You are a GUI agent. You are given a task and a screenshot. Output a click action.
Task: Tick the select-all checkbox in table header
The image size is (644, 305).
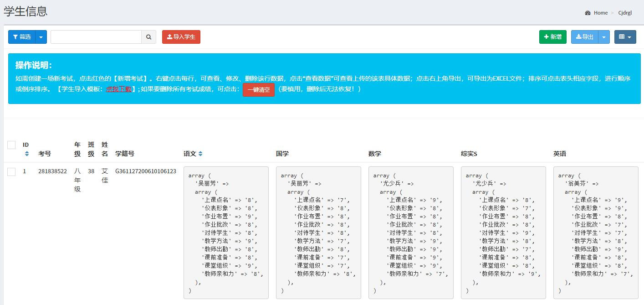11,145
